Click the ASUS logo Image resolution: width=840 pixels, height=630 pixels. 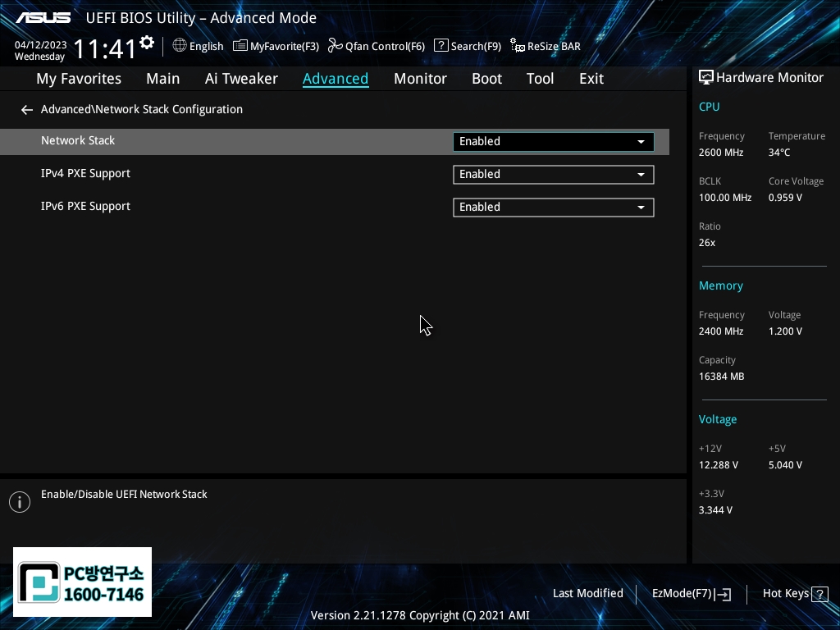tap(43, 18)
